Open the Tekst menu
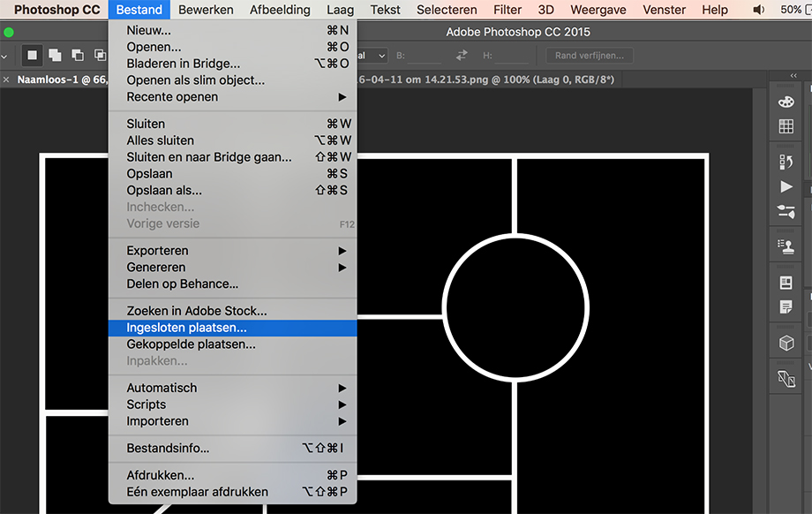Image resolution: width=812 pixels, height=514 pixels. (x=386, y=10)
